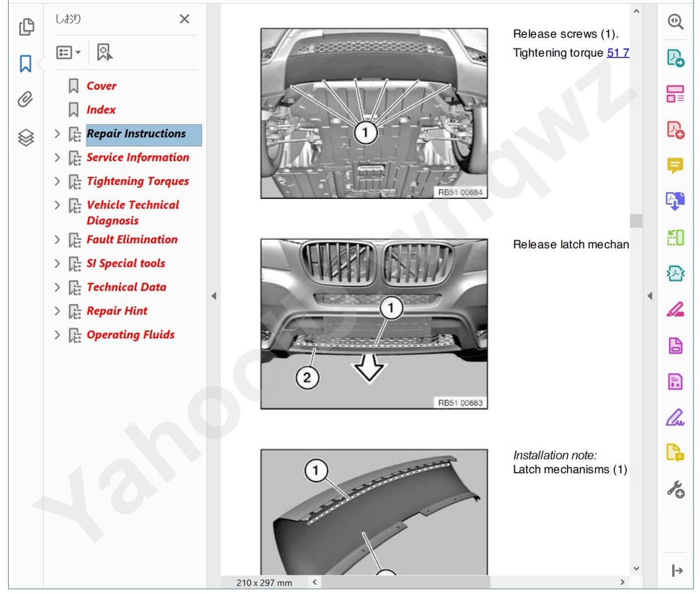
Task: Click the expand tools pane arrow icon
Action: click(x=677, y=571)
